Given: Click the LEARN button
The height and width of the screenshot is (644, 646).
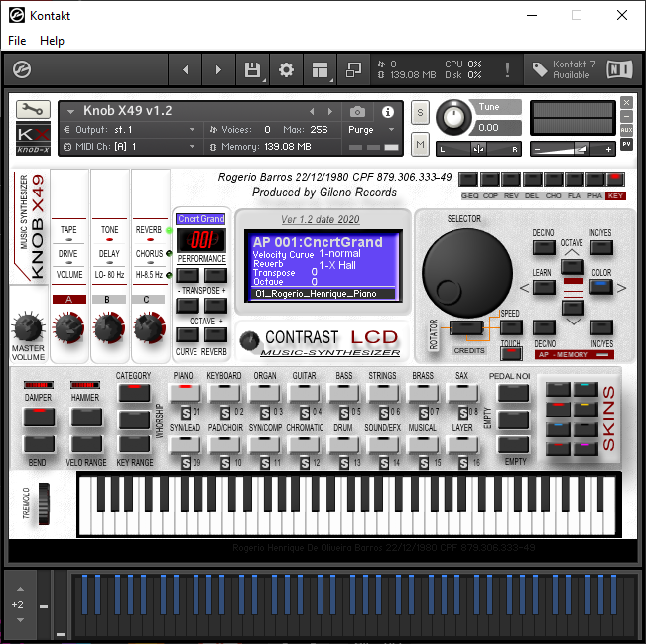Looking at the screenshot, I should click(544, 287).
